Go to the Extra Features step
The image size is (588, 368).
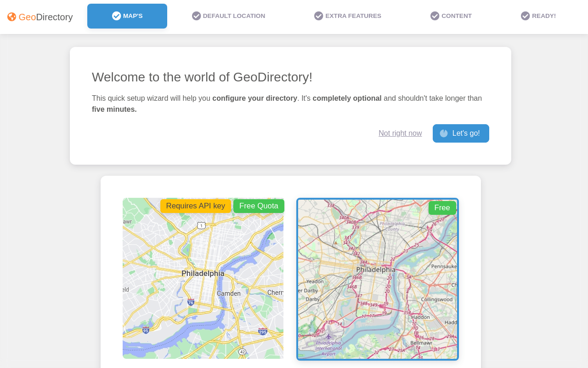pyautogui.click(x=348, y=16)
